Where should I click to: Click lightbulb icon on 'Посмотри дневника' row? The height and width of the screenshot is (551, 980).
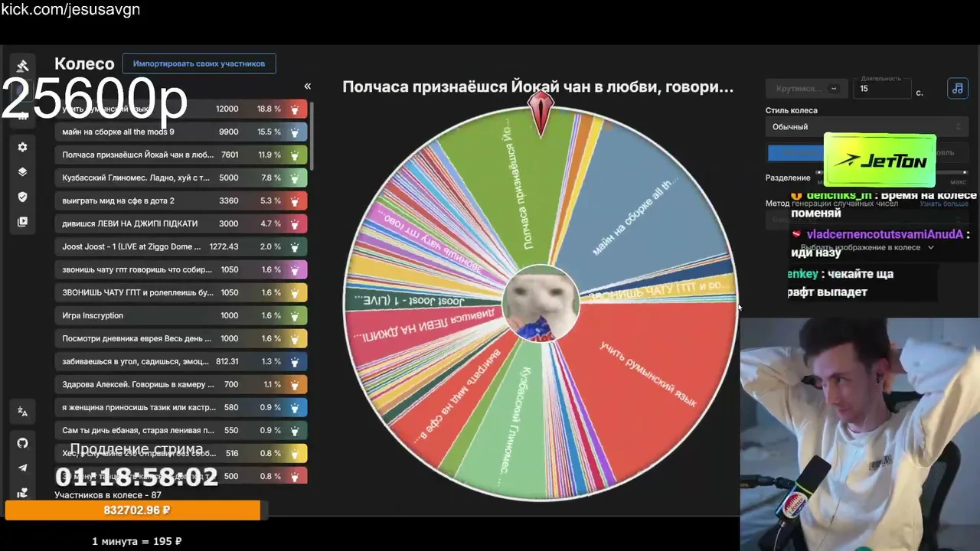pos(295,338)
